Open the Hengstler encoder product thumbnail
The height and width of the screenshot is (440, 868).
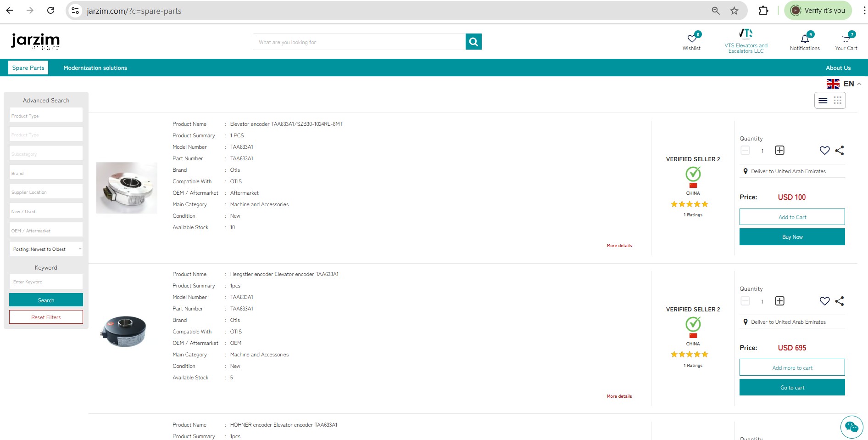[124, 331]
